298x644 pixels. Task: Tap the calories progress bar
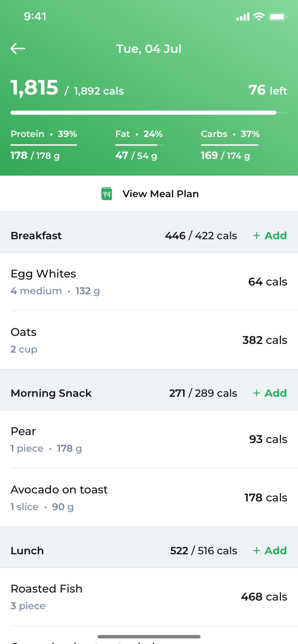(x=149, y=113)
